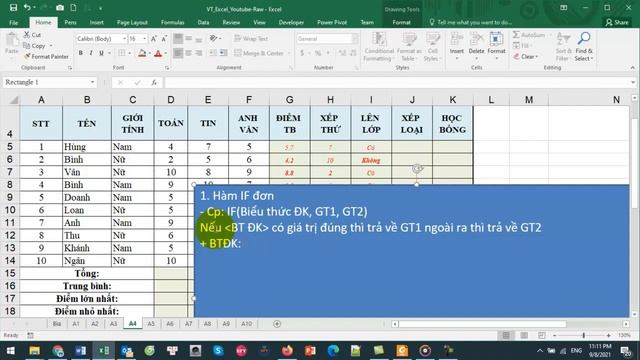Apply cell borders

click(x=122, y=53)
